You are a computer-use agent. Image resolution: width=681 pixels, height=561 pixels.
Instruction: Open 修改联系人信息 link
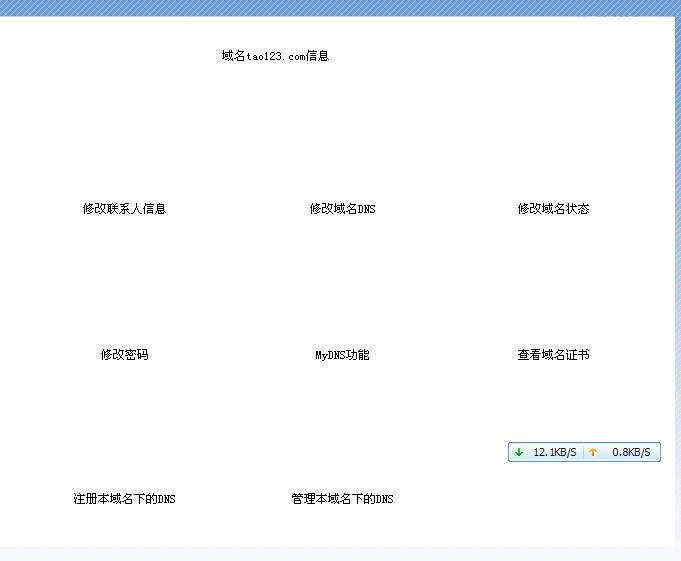click(124, 209)
